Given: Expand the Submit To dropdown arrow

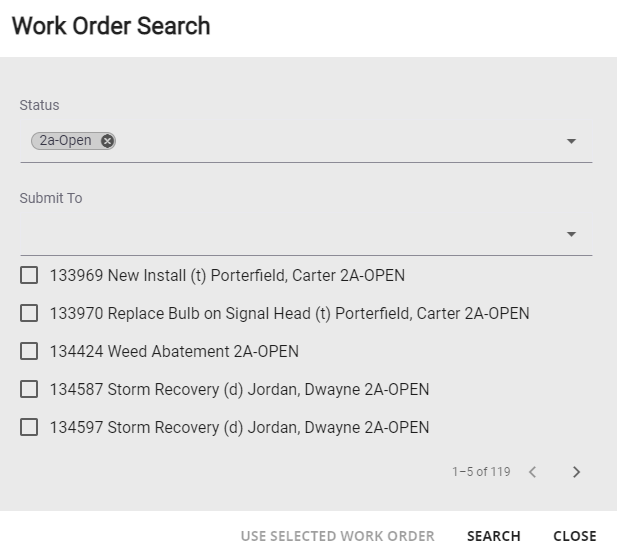Looking at the screenshot, I should (x=571, y=234).
